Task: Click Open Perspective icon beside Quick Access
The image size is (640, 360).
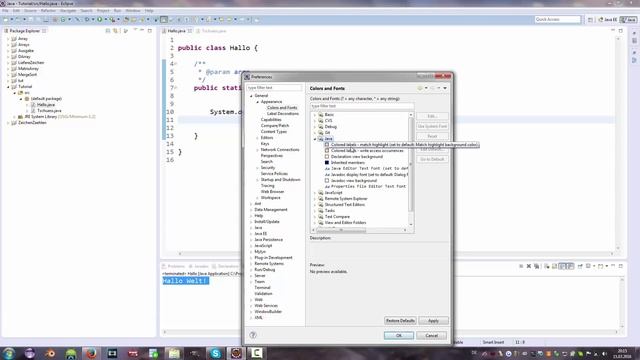Action: [x=590, y=20]
